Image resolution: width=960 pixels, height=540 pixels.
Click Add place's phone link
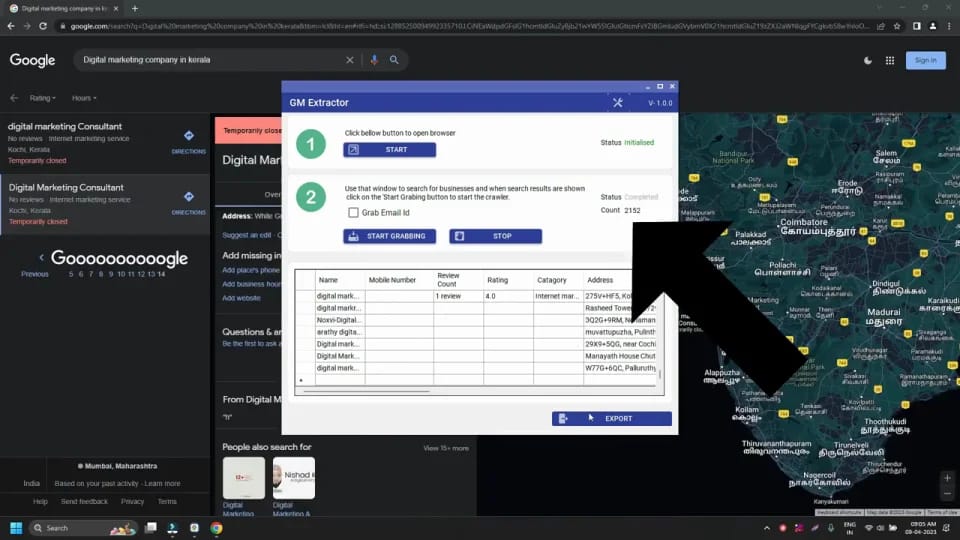click(x=251, y=270)
